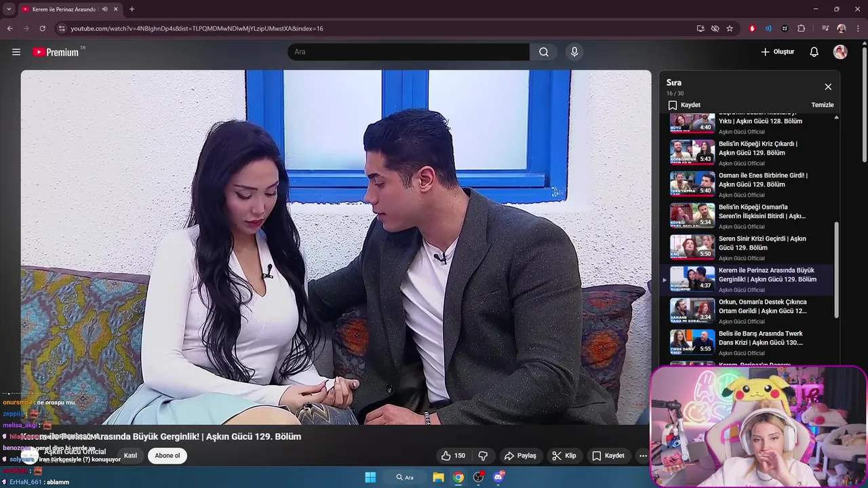Open Chrome from taskbar
The image size is (868, 488).
pyautogui.click(x=458, y=477)
